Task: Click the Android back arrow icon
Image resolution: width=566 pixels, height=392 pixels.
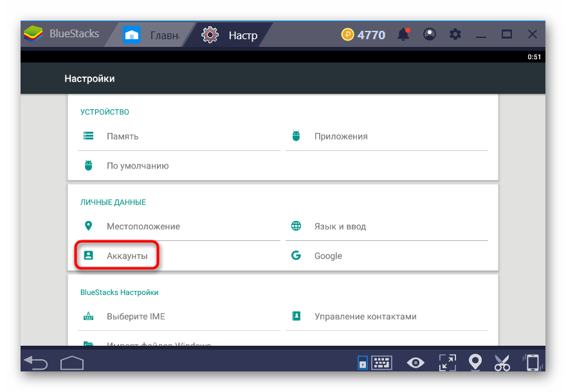Action: (35, 363)
